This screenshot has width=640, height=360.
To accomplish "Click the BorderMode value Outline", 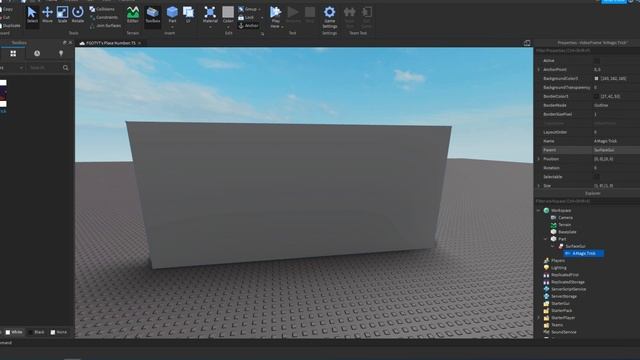I will [601, 105].
